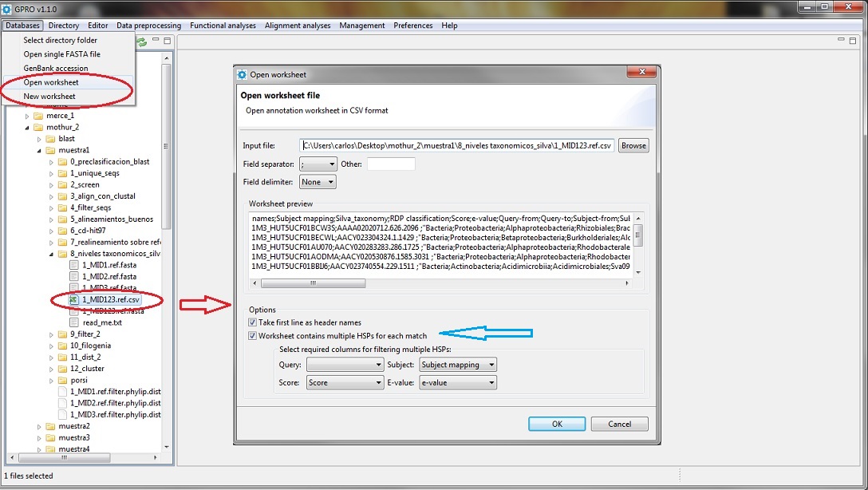Toggle Worksheet contains multiple HSPs checkbox
Image resolution: width=868 pixels, height=490 pixels.
(253, 336)
